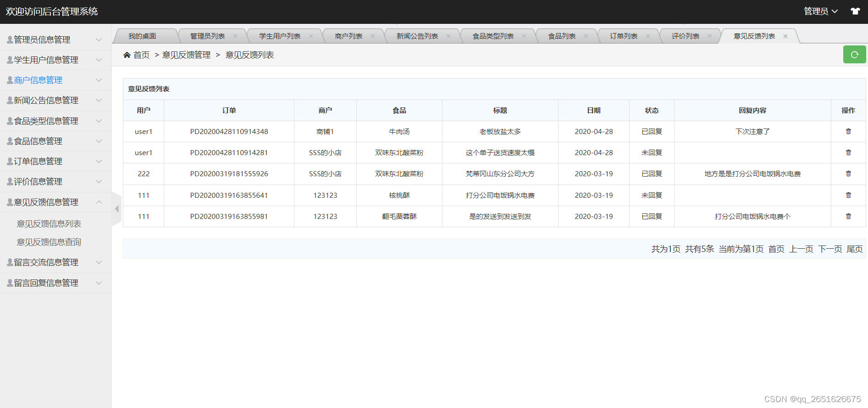Click 欢迎访问后台管理系统 title
Screen dimensions: 868x408
click(52, 11)
